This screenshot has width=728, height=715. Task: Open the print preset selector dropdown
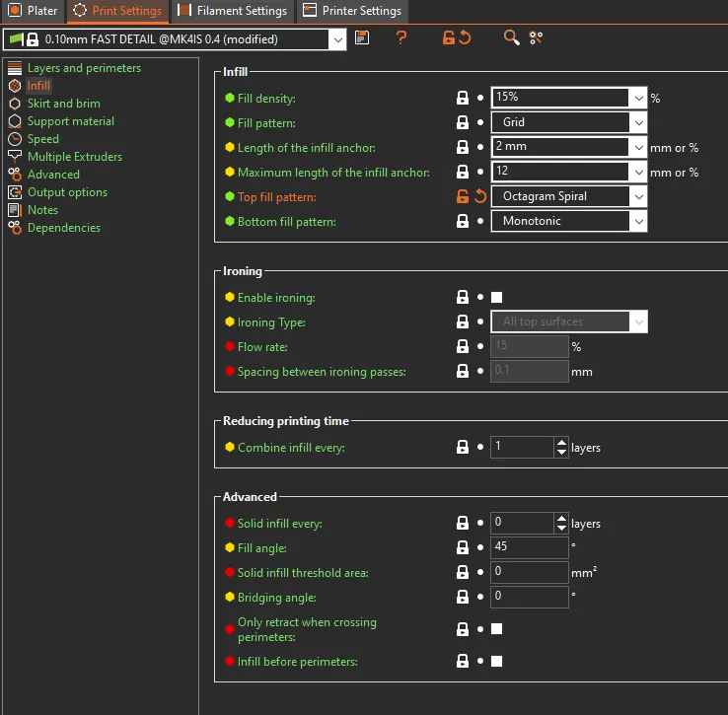point(338,39)
